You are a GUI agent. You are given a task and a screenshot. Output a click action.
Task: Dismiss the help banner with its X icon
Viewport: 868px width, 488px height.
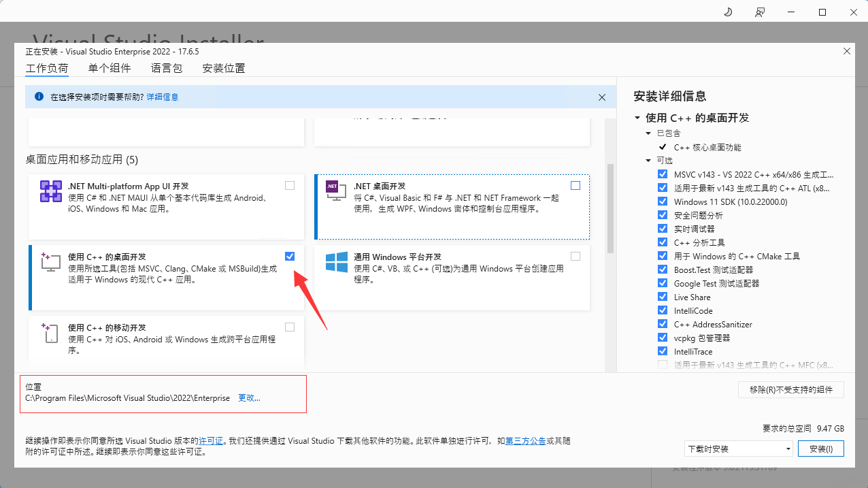click(x=602, y=97)
